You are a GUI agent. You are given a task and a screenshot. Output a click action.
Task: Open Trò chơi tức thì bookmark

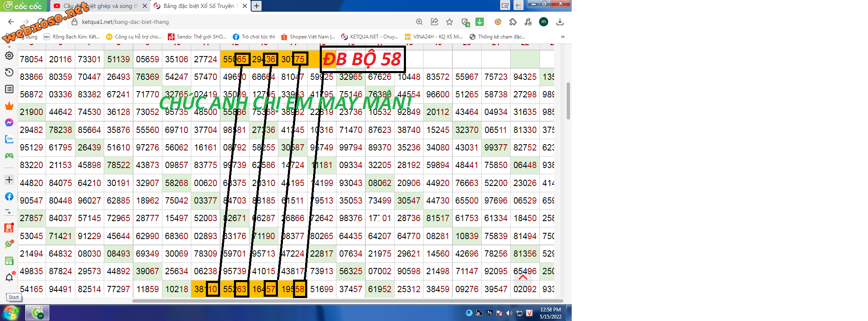254,37
